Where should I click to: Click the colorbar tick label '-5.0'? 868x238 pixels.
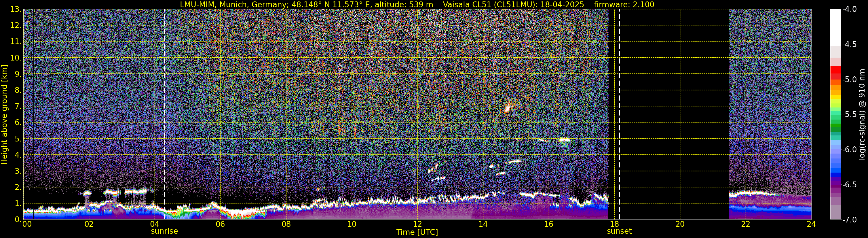(x=850, y=80)
